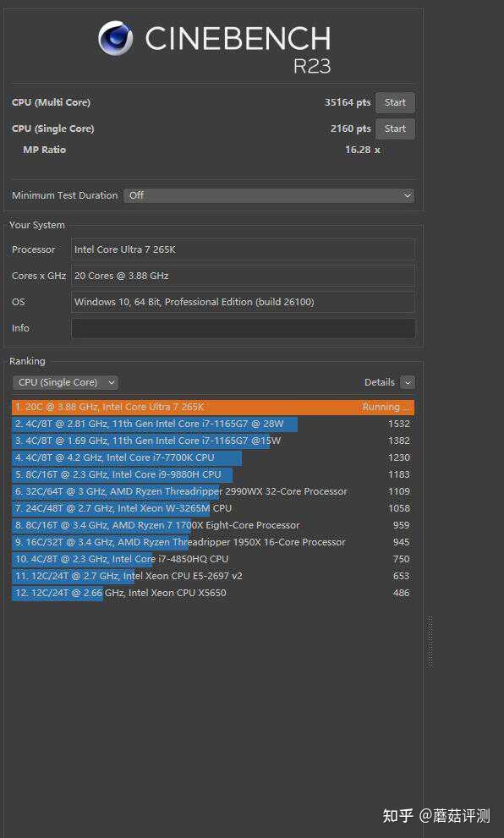Select the Xeon CPU X5650 ranking entry

[213, 594]
